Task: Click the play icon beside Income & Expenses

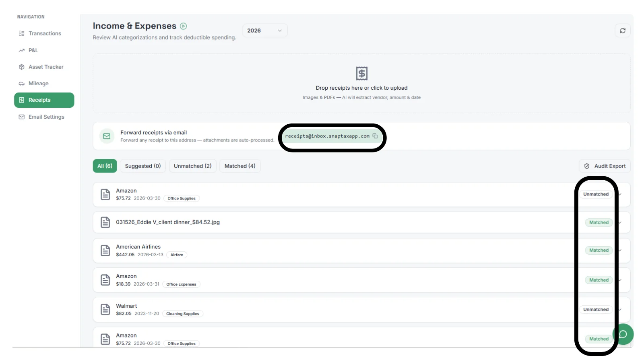Action: (x=183, y=26)
